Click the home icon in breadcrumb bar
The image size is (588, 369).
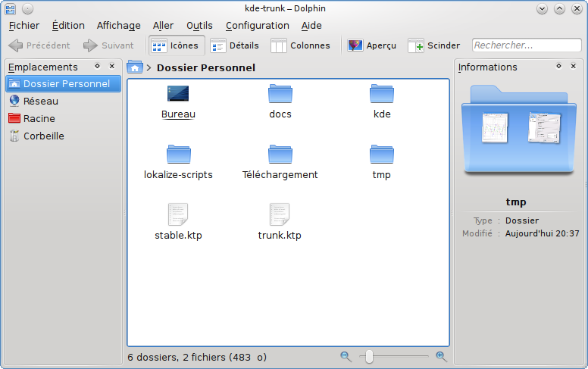[135, 67]
